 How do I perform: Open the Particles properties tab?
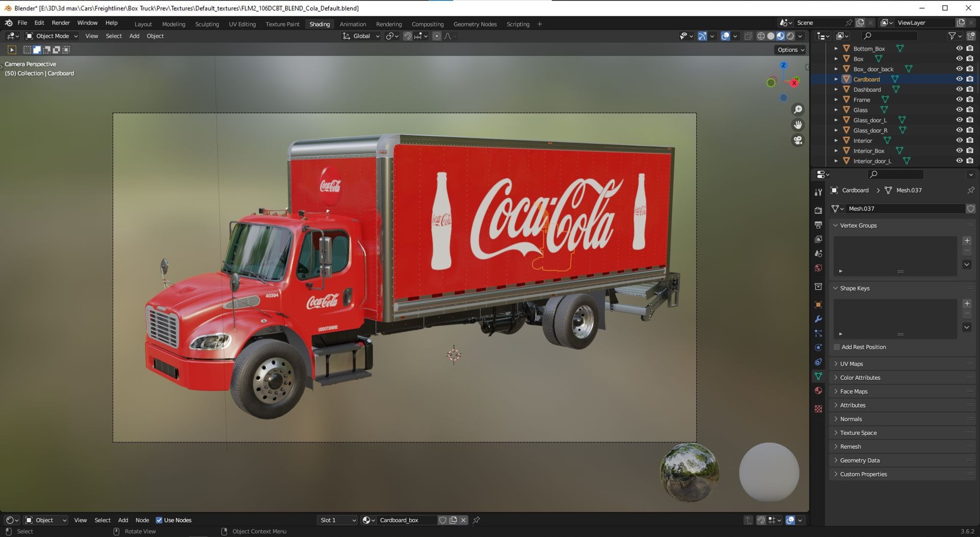(x=818, y=333)
